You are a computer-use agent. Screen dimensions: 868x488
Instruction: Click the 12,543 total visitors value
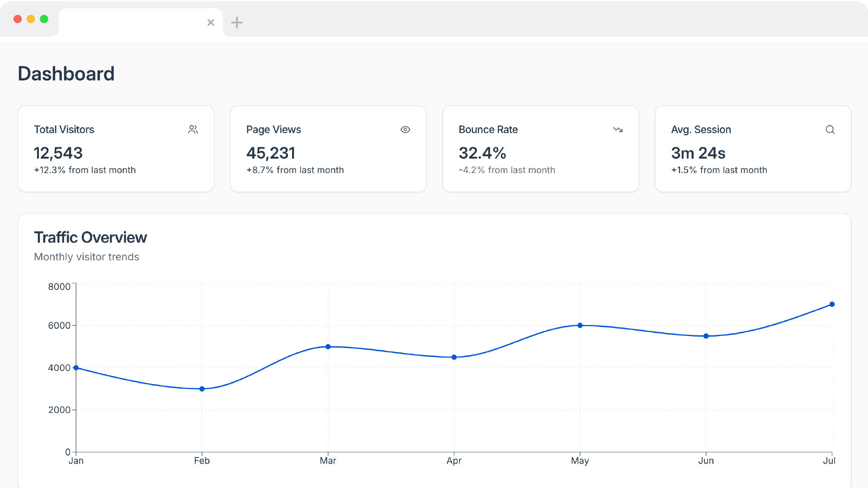click(58, 153)
